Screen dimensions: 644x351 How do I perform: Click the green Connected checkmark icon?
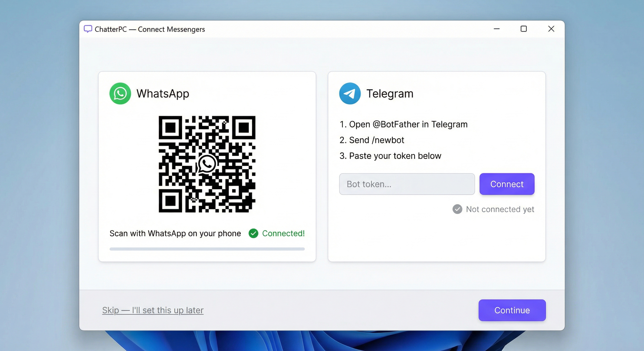tap(253, 233)
